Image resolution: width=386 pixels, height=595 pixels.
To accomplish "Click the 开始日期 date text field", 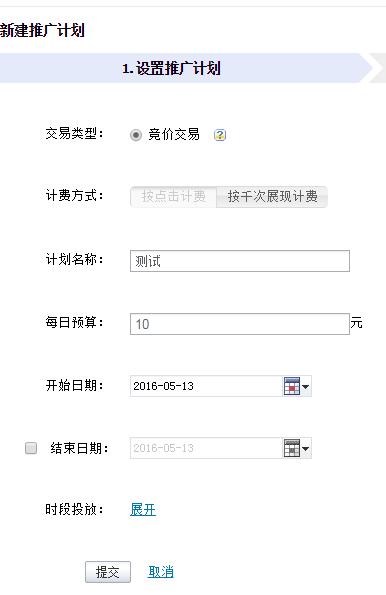I will 206,386.
